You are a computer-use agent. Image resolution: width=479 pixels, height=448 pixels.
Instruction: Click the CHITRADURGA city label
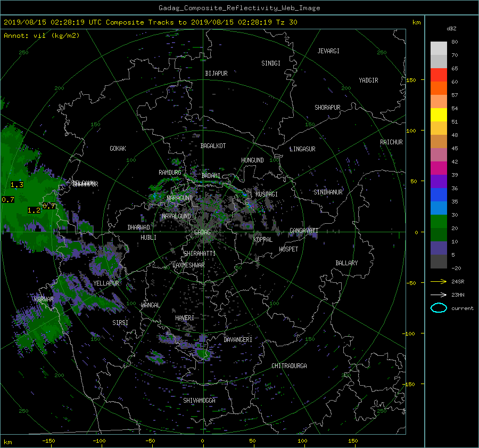289,366
